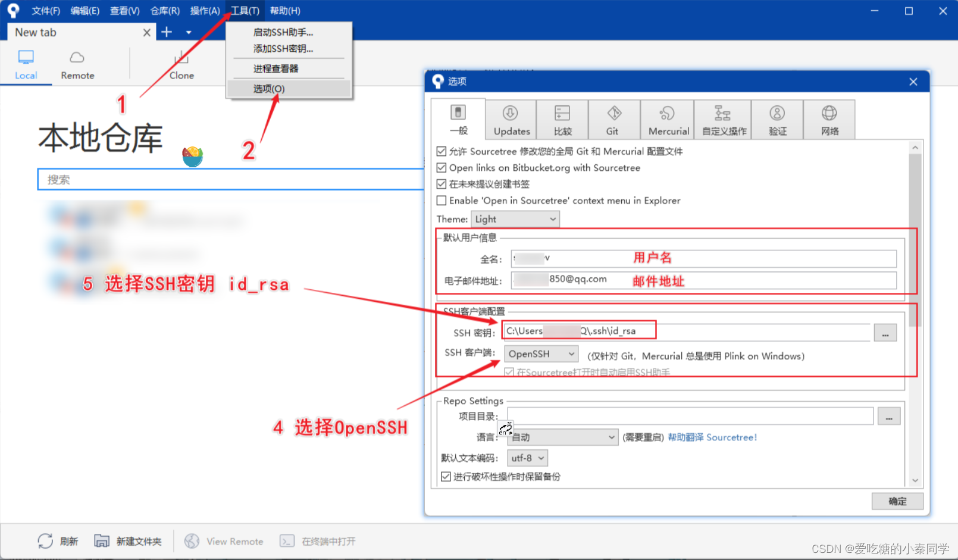
Task: Switch to the 一般 options tab
Action: (458, 119)
